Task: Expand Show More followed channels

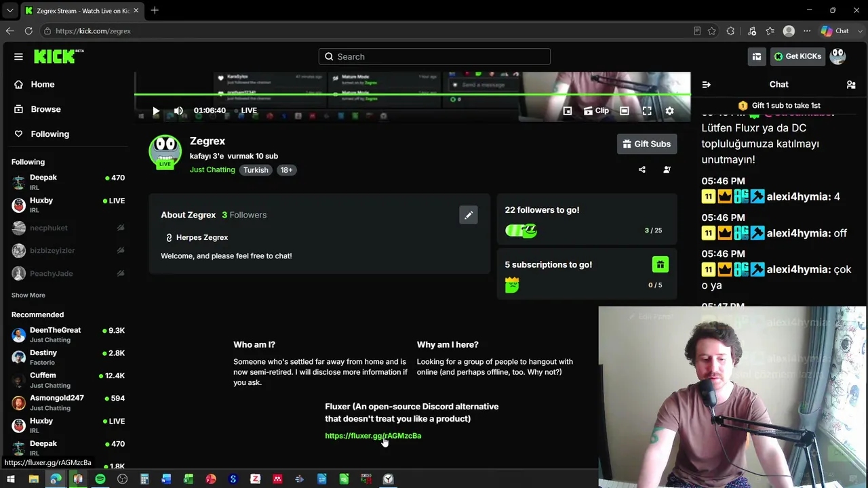Action: [x=28, y=296]
